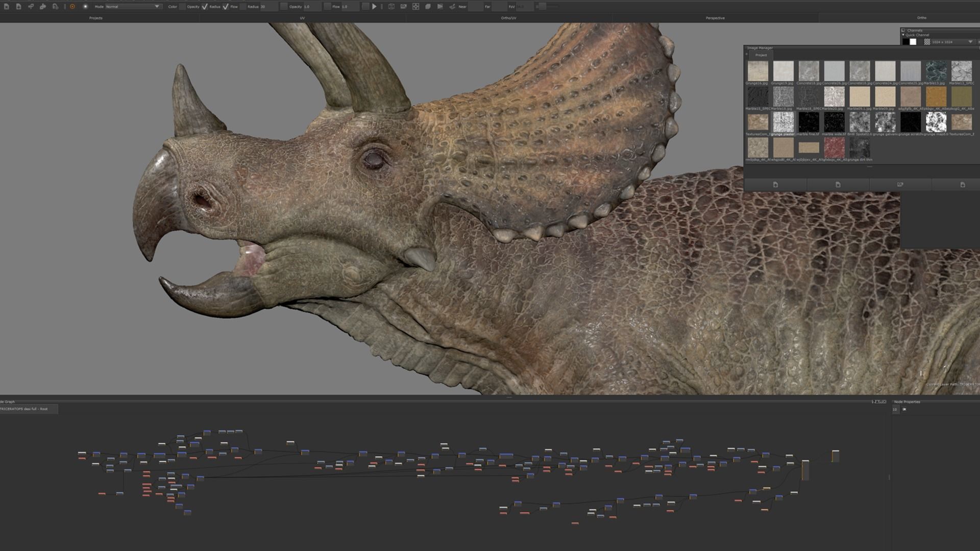Toggle the Radius pressure checkbox

click(x=225, y=7)
